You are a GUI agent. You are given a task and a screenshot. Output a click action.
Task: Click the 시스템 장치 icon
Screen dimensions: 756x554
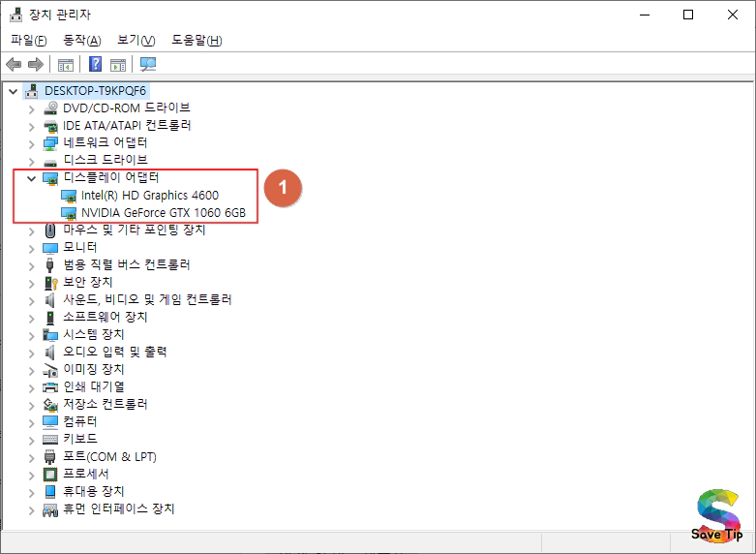[x=50, y=335]
